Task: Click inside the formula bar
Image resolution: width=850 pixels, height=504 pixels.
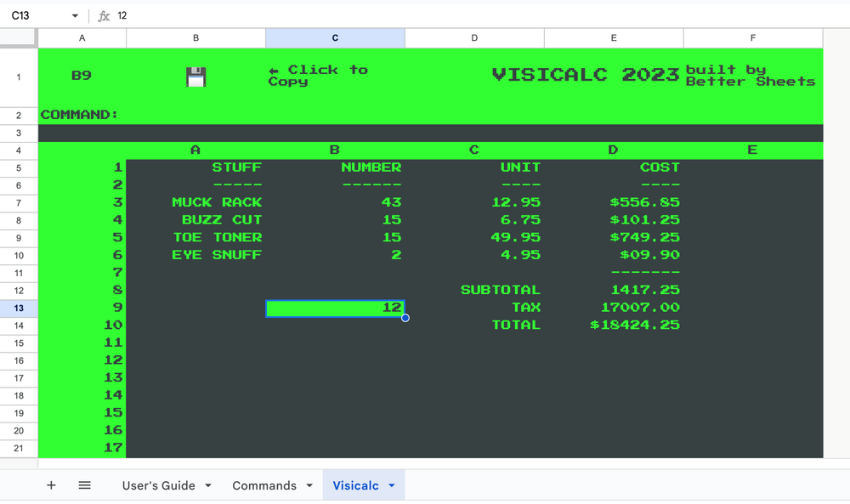Action: (x=255, y=14)
